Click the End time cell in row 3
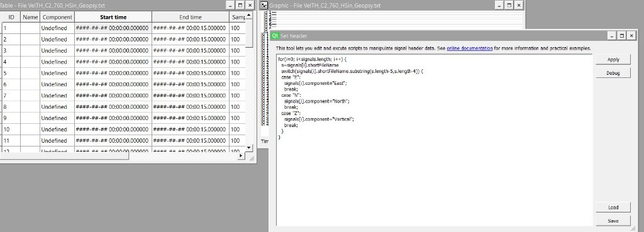The image size is (644, 232). click(190, 50)
